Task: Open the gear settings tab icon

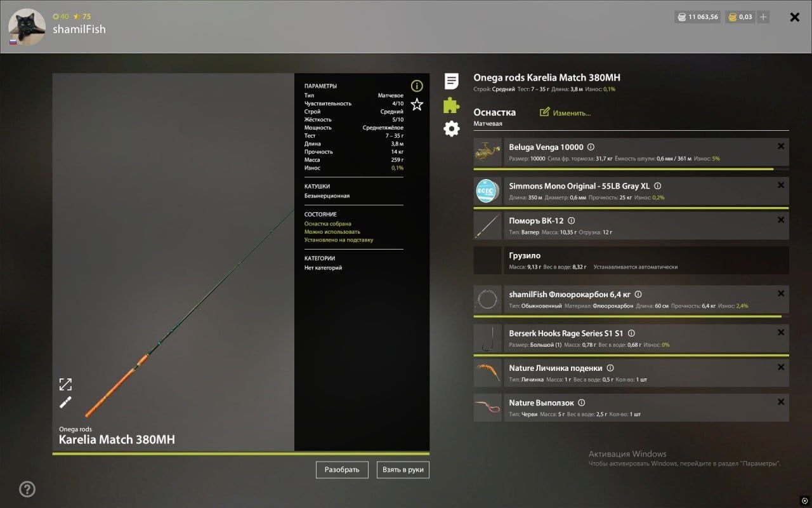Action: tap(451, 129)
